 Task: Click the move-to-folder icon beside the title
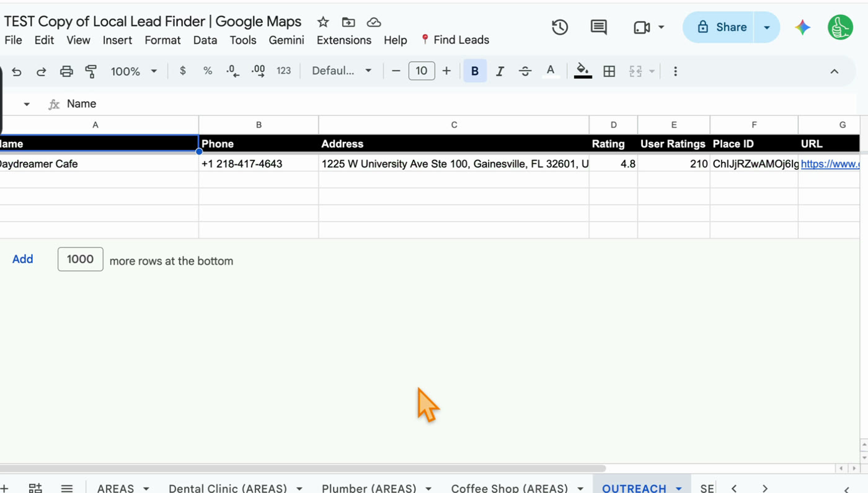(x=348, y=22)
